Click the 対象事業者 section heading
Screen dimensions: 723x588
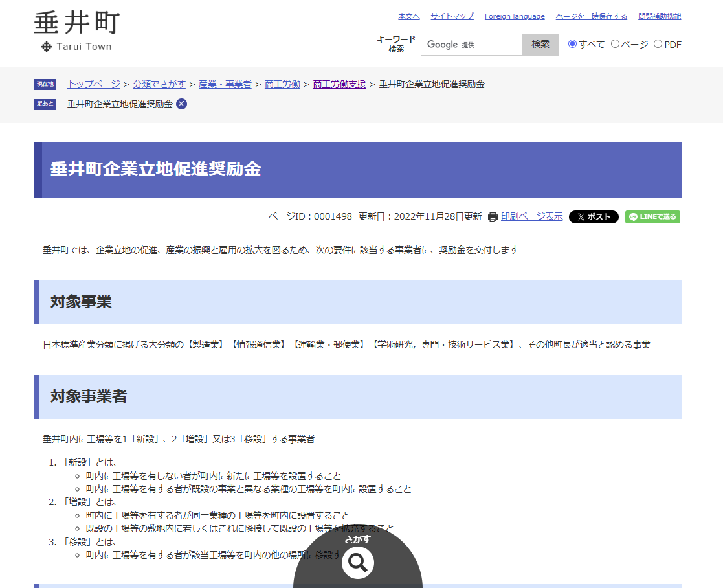tap(358, 397)
